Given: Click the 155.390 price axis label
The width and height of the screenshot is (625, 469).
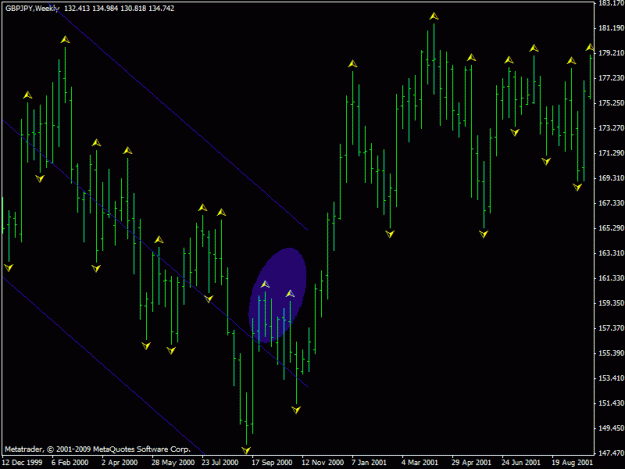Looking at the screenshot, I should (x=611, y=353).
